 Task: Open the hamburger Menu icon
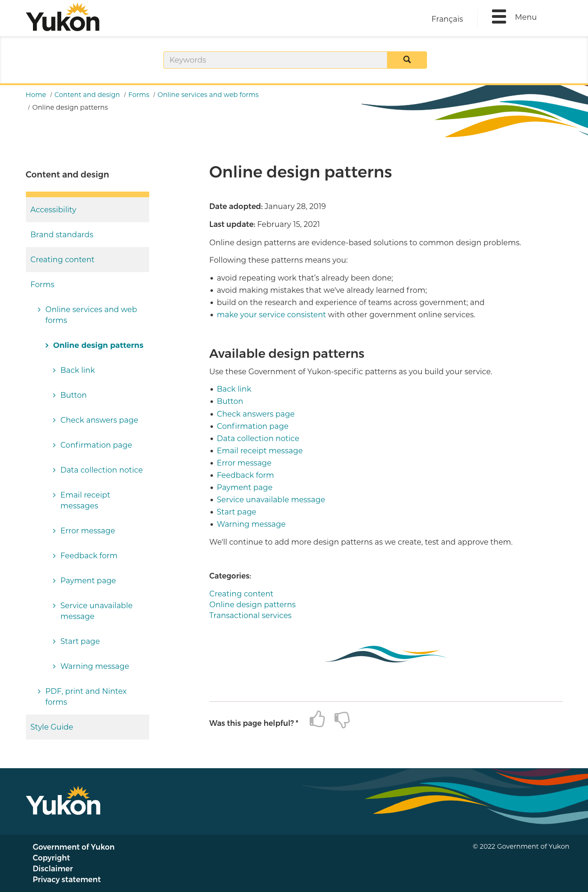(x=499, y=17)
